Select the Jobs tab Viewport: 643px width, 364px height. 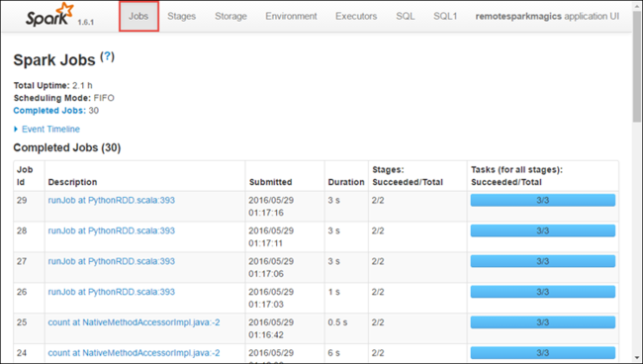tap(138, 17)
